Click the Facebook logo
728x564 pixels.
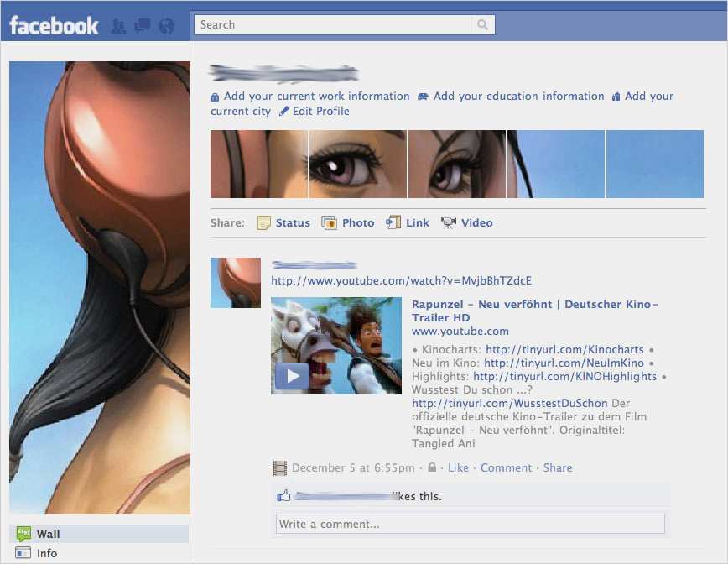pos(54,25)
